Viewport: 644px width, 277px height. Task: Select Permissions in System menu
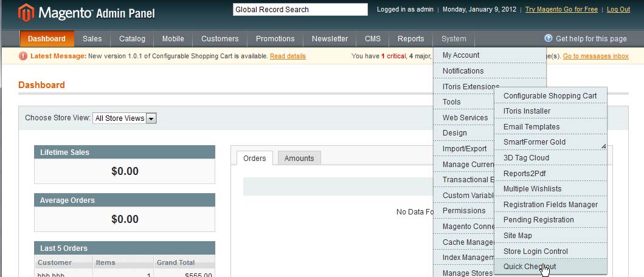pyautogui.click(x=465, y=211)
